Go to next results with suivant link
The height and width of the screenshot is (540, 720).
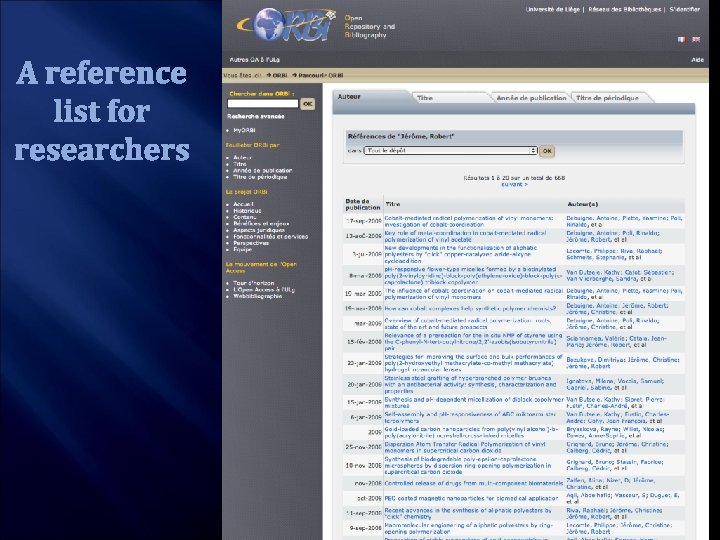514,185
